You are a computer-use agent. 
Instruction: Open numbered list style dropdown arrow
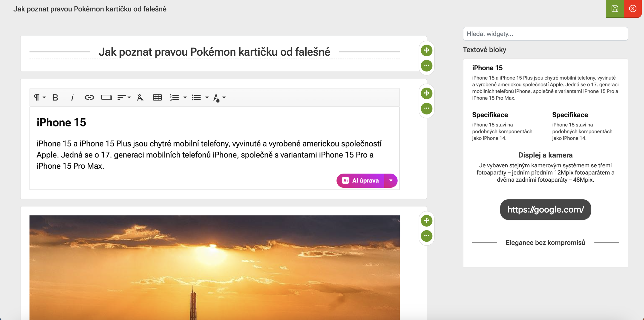point(185,97)
